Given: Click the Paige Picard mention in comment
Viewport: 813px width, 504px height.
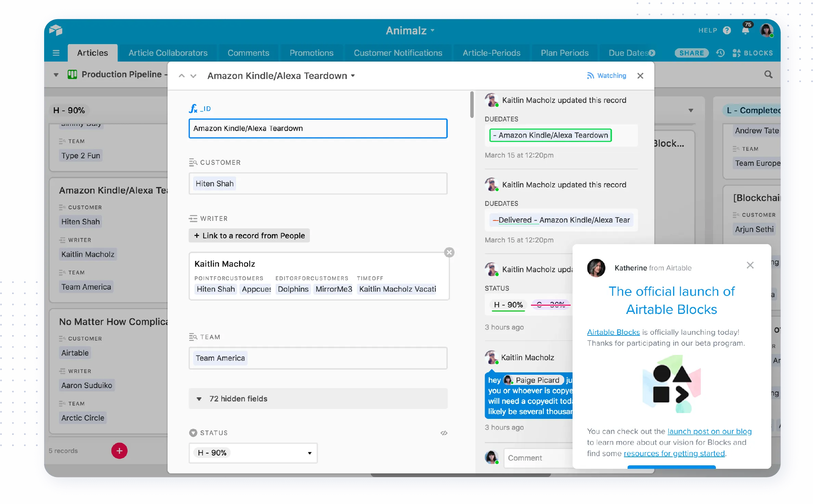Looking at the screenshot, I should coord(533,380).
